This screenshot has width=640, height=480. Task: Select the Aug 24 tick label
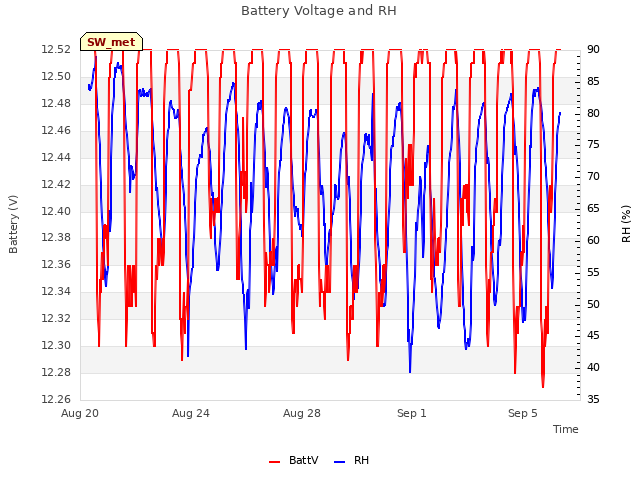pos(191,413)
